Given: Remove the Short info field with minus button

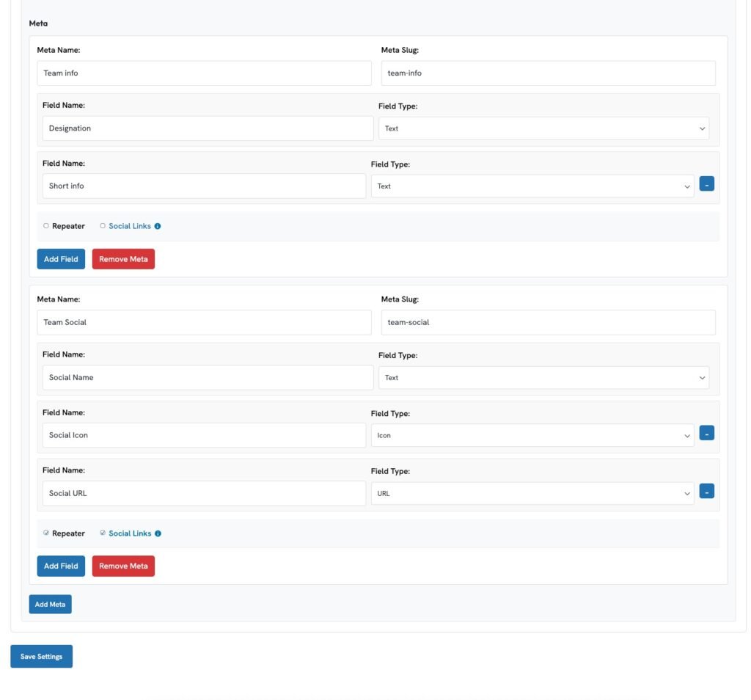Looking at the screenshot, I should coord(706,185).
